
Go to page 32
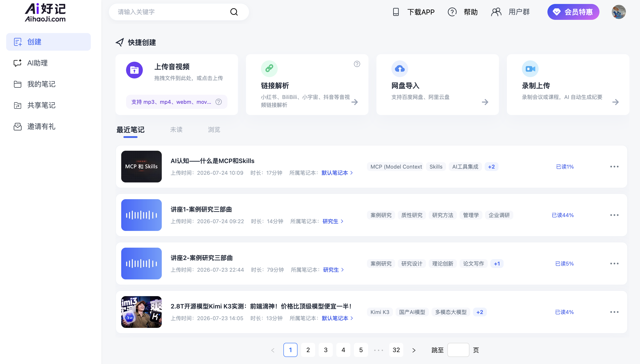coord(396,350)
